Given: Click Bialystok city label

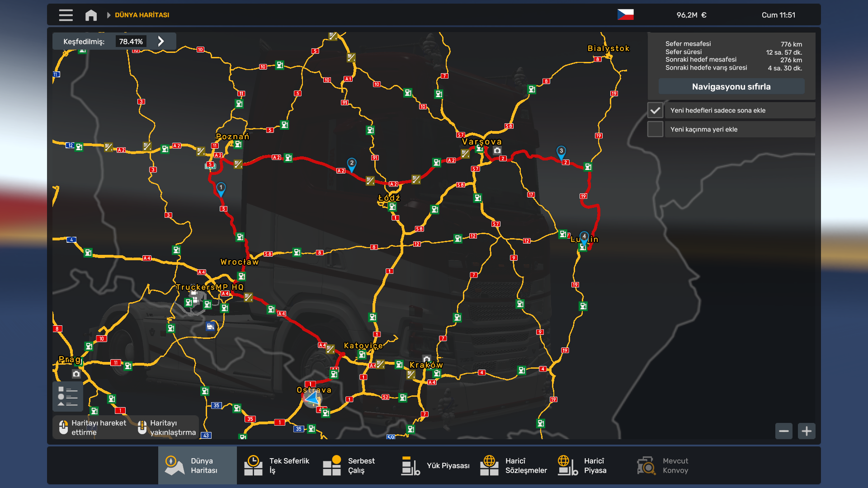Looking at the screenshot, I should [609, 48].
